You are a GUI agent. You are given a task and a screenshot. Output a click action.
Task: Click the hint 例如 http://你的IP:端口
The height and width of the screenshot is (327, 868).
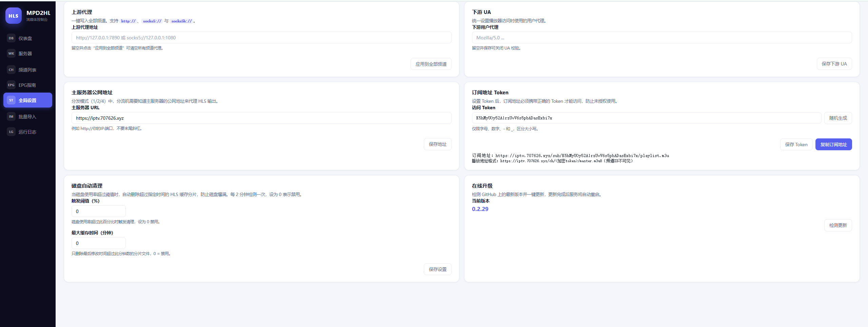click(107, 129)
